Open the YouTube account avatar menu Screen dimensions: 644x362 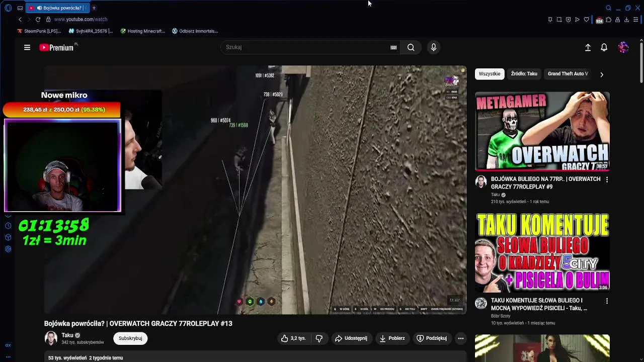click(623, 47)
